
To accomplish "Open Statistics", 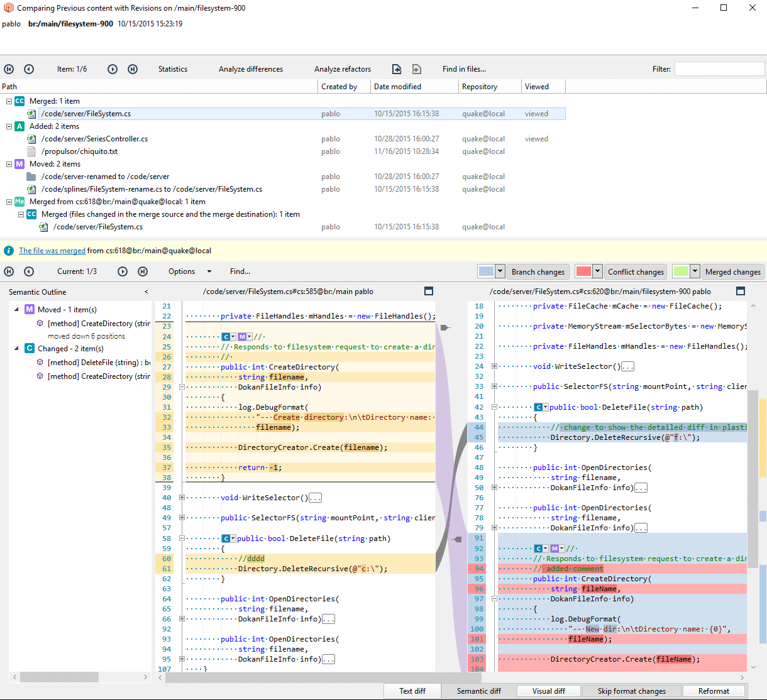I will 173,69.
